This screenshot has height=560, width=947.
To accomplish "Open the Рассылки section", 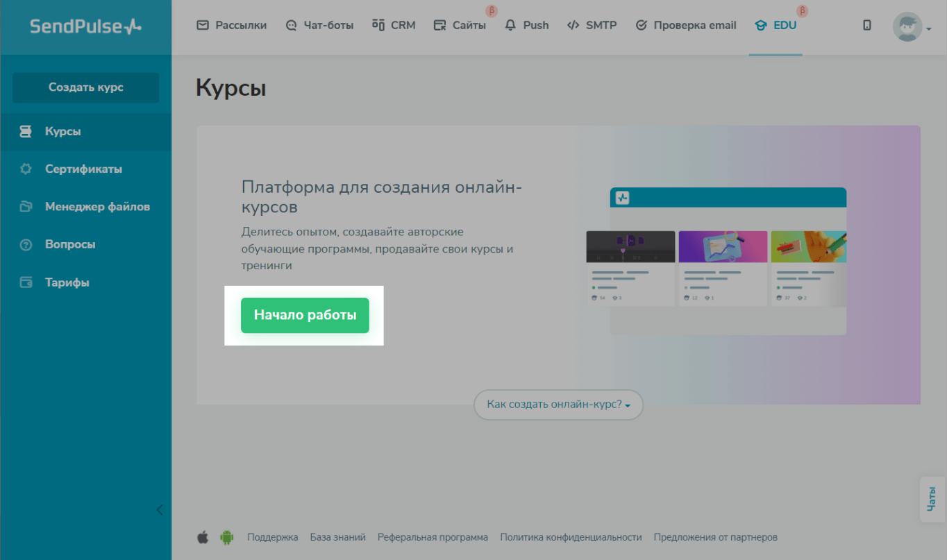I will 232,26.
